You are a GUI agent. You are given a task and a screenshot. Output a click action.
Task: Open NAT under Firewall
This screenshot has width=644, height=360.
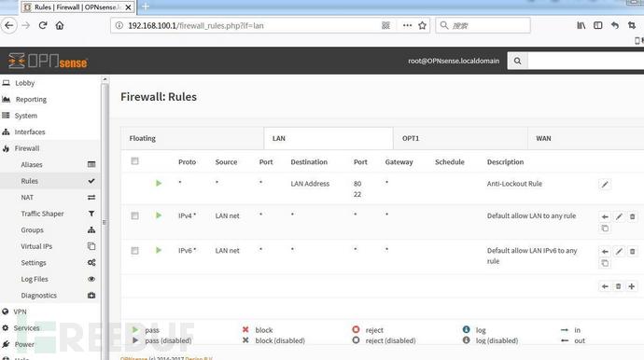click(50, 198)
